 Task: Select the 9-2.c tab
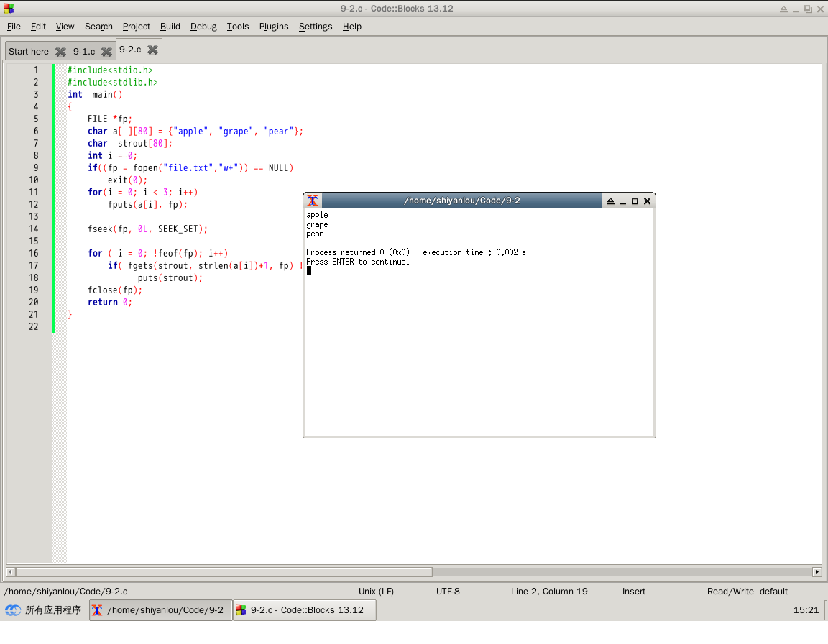(x=130, y=49)
